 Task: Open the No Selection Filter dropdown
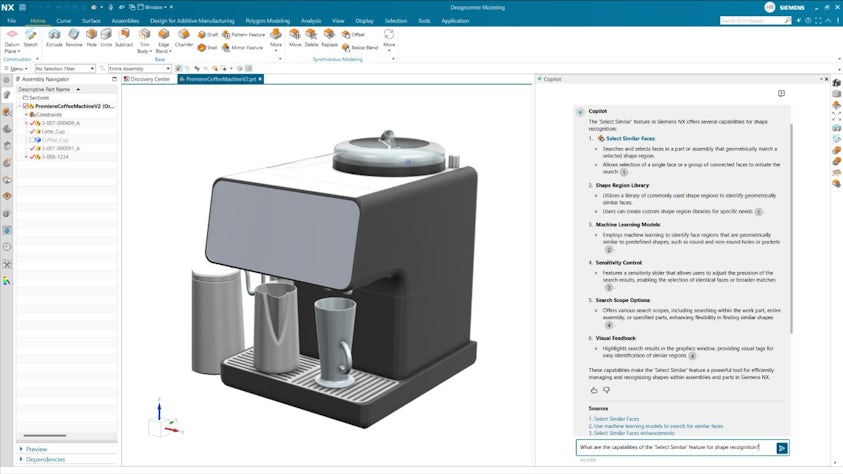(x=65, y=69)
